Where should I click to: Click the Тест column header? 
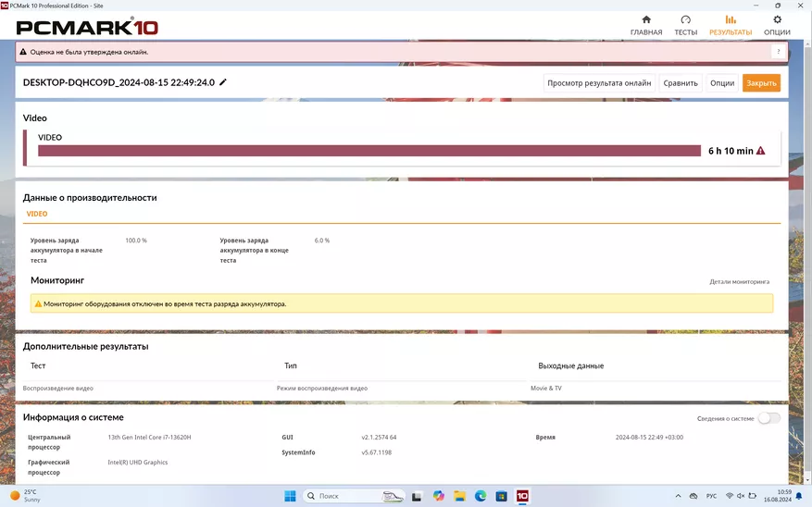coord(38,365)
